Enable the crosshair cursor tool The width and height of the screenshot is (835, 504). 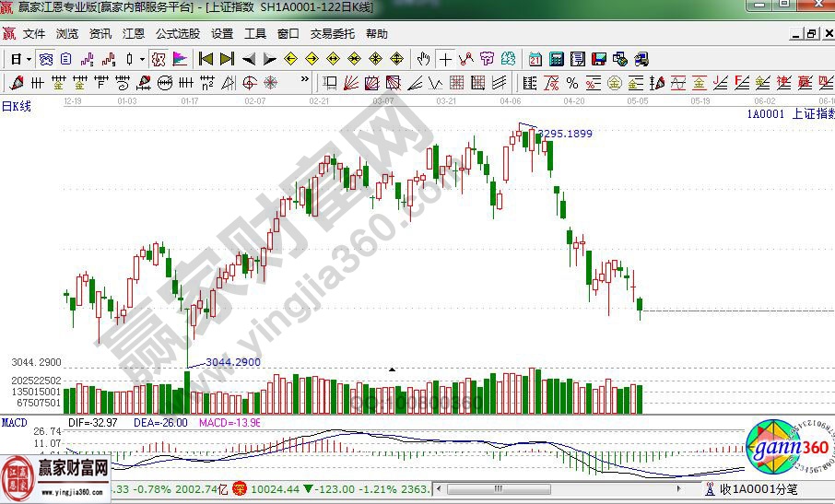446,59
